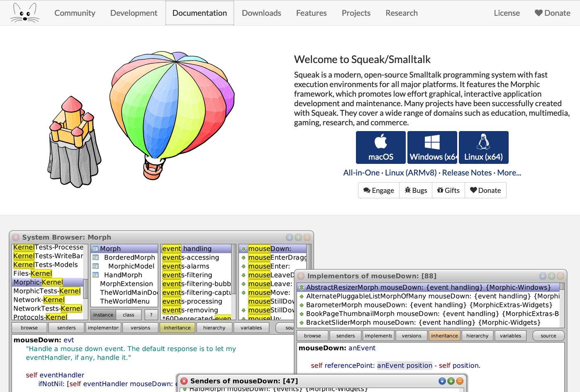This screenshot has height=392, width=580.
Task: Open the Features page
Action: 311,13
